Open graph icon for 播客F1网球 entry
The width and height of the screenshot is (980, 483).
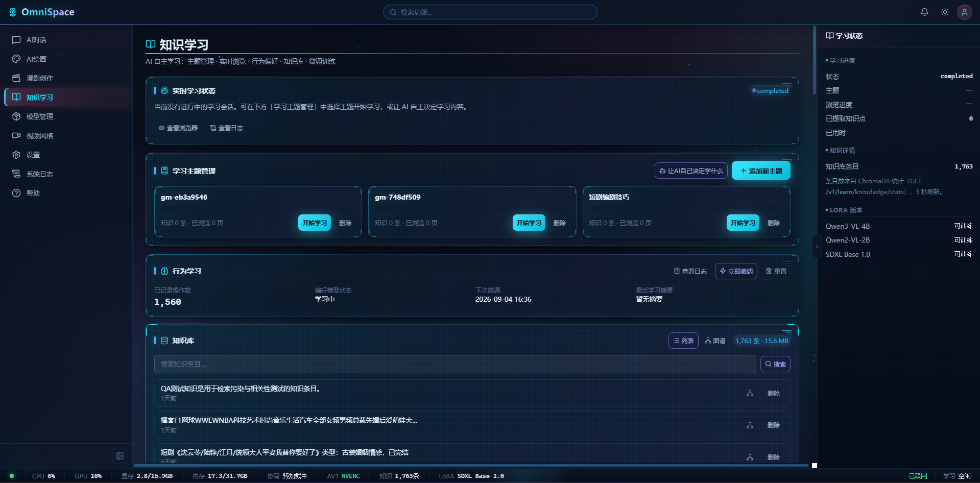pyautogui.click(x=750, y=425)
